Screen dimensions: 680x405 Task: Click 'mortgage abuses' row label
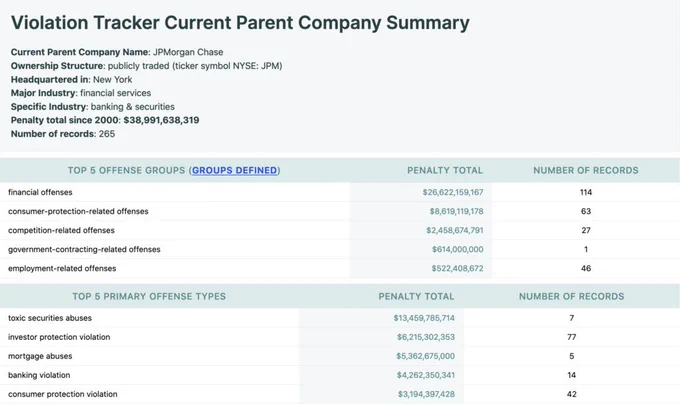click(x=40, y=356)
